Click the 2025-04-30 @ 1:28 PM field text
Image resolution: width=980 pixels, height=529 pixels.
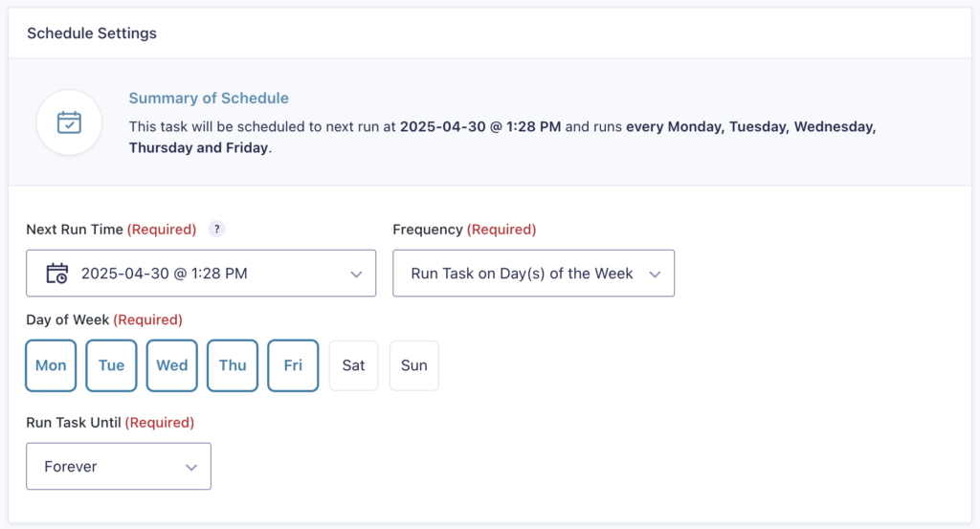[165, 274]
